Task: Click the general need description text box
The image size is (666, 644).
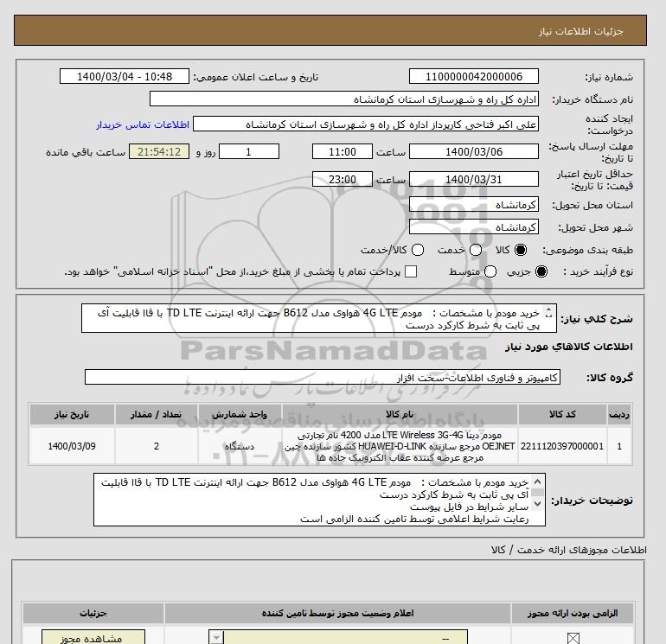Action: (319, 318)
